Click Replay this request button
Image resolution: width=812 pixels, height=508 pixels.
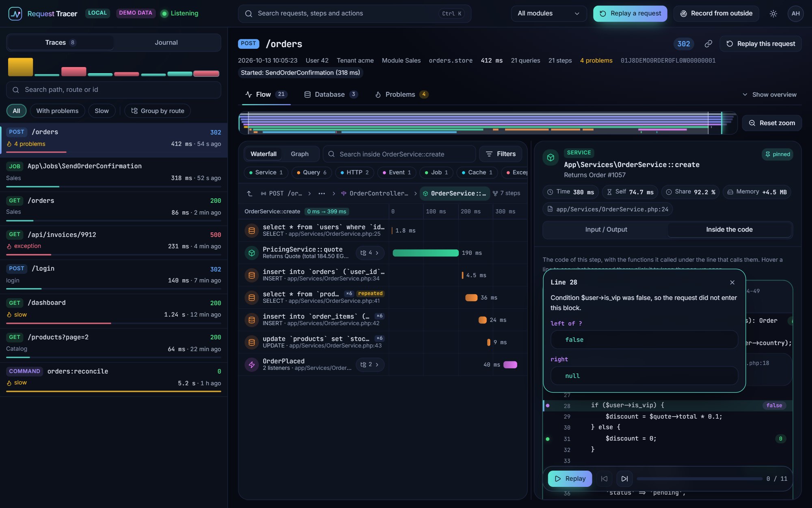(760, 43)
